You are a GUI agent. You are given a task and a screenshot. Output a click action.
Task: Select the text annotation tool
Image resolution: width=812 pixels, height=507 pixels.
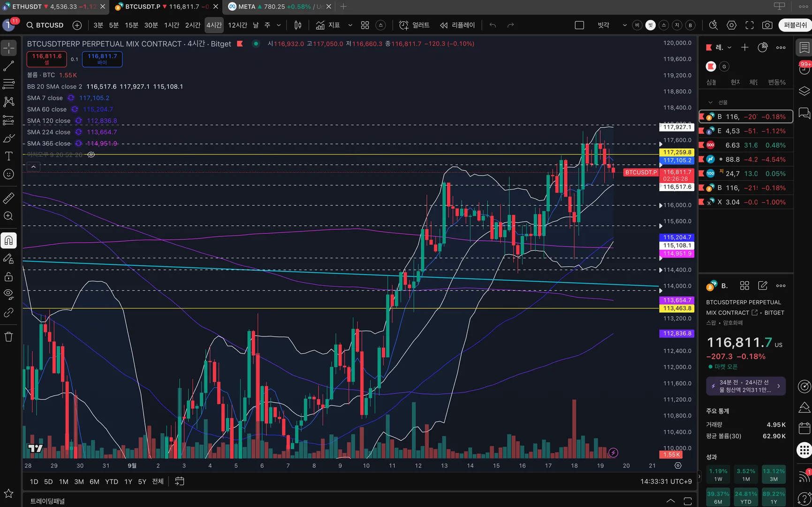click(9, 156)
